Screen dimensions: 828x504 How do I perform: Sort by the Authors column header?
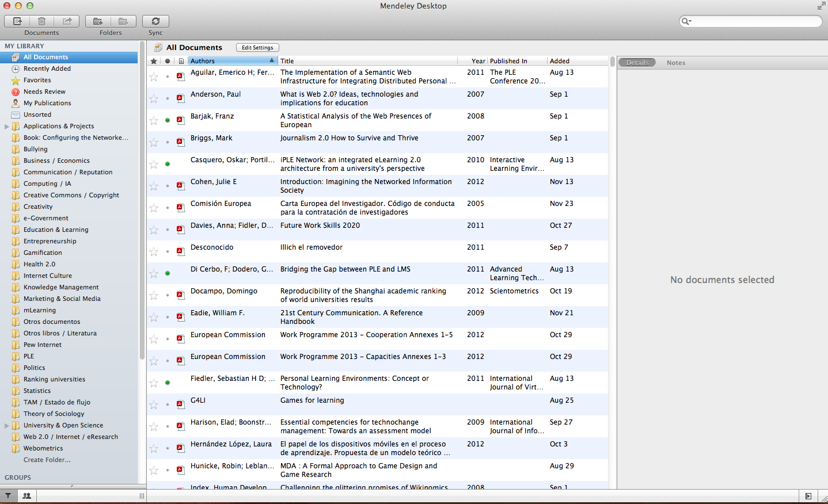click(233, 61)
